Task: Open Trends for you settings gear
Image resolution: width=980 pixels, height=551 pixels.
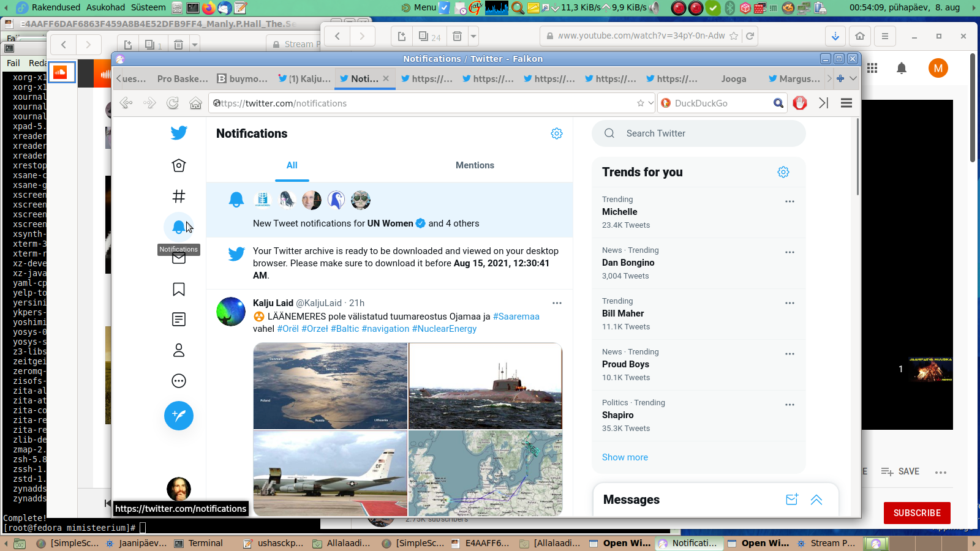Action: [783, 172]
